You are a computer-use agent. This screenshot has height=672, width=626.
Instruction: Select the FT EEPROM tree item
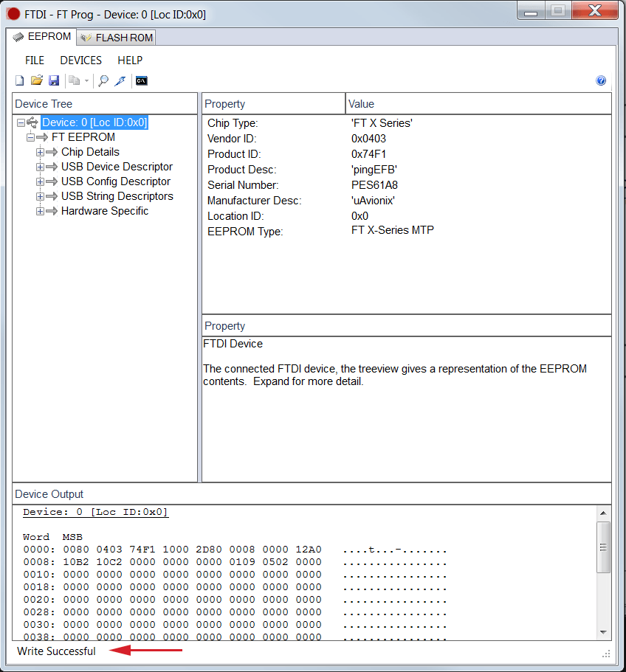click(83, 137)
